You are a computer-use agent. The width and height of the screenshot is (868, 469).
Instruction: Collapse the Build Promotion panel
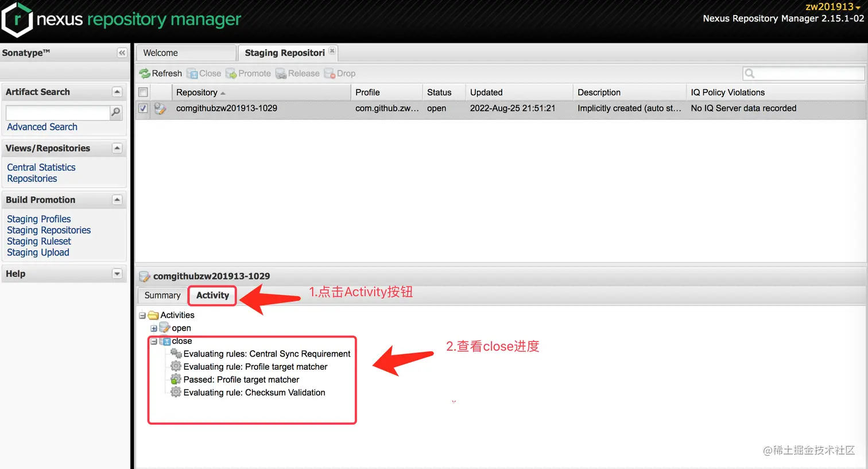pyautogui.click(x=117, y=200)
